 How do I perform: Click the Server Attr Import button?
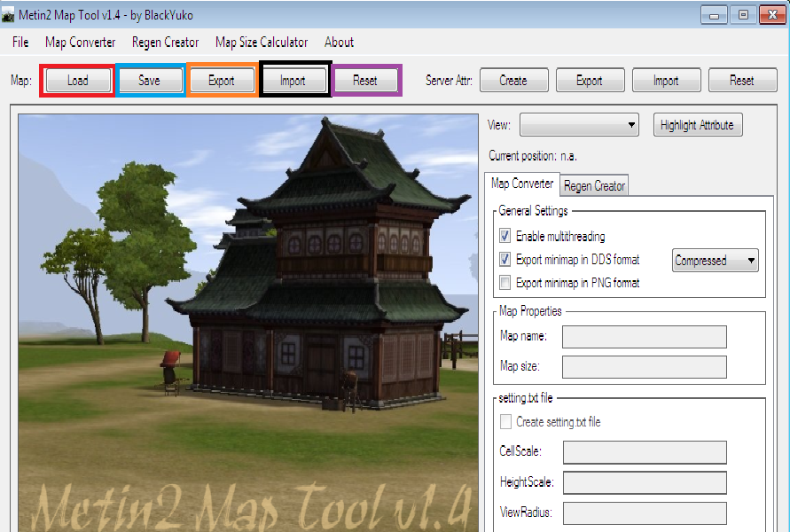(666, 81)
